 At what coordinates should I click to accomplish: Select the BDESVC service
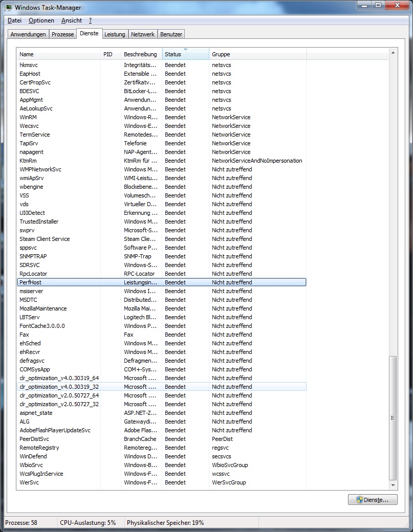162,91
